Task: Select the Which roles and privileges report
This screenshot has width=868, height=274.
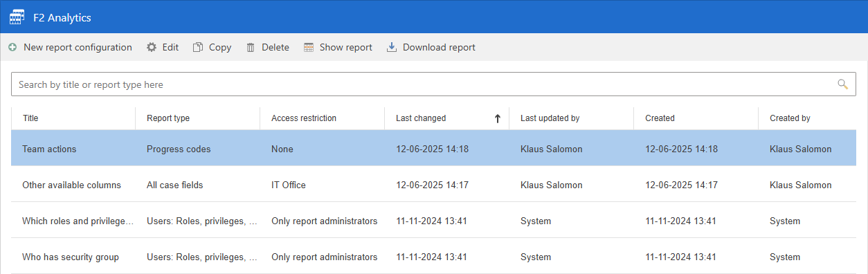Action: pos(434,221)
